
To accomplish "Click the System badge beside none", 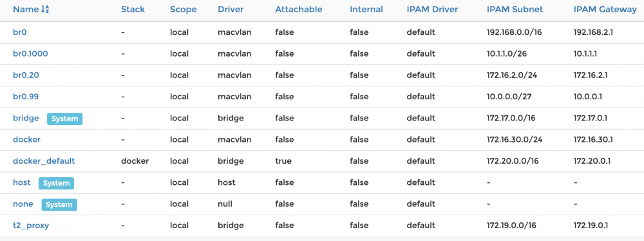I will pyautogui.click(x=59, y=205).
